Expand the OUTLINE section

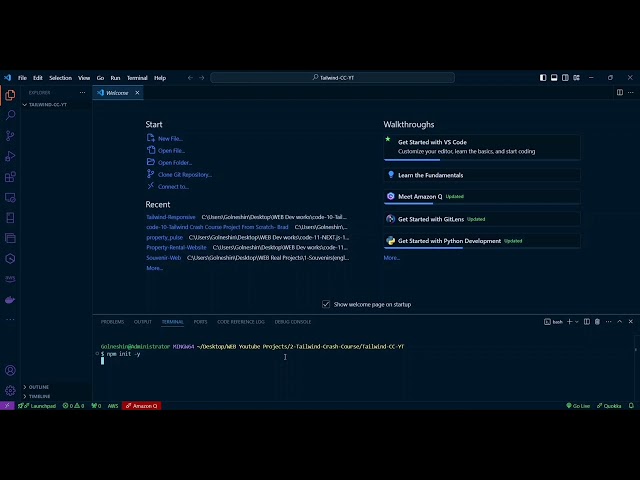38,387
